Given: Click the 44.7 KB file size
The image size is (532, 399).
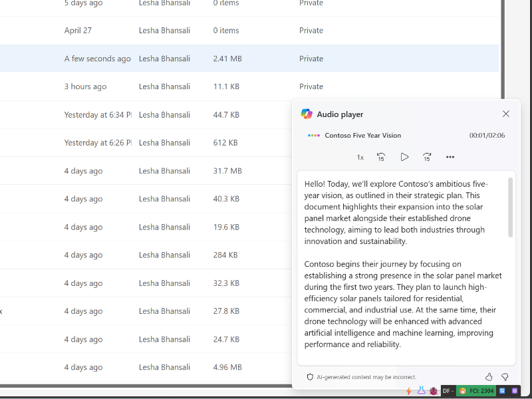Looking at the screenshot, I should pos(226,115).
